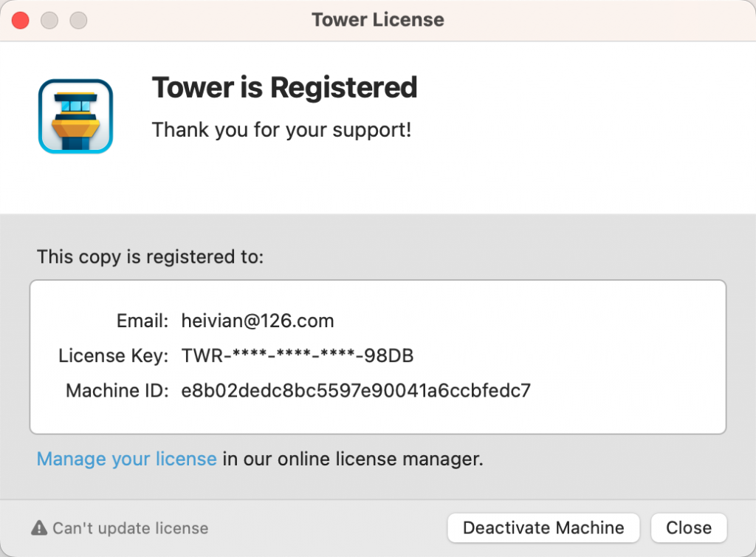Viewport: 756px width, 557px height.
Task: Click the Machine ID hash value
Action: pyautogui.click(x=356, y=391)
